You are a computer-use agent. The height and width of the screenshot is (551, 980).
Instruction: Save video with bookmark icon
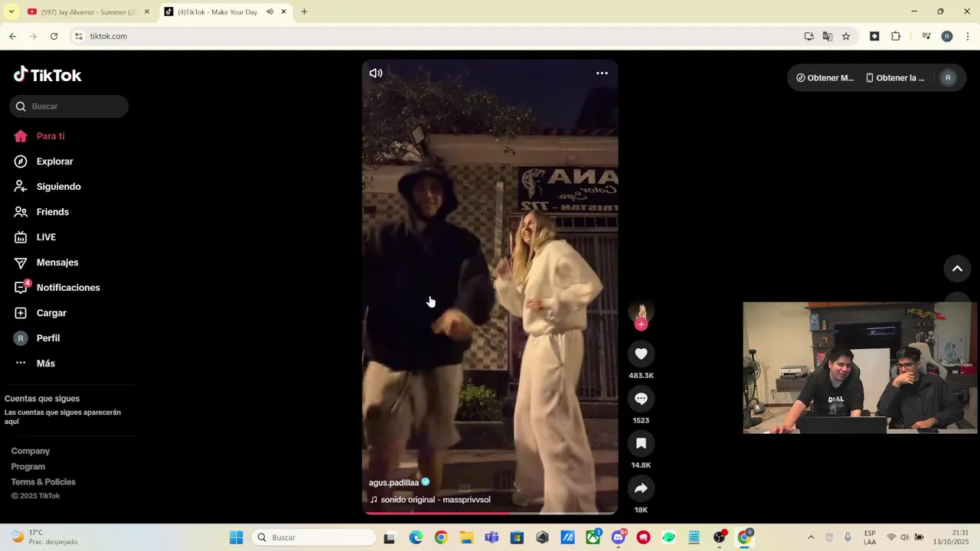click(x=642, y=443)
